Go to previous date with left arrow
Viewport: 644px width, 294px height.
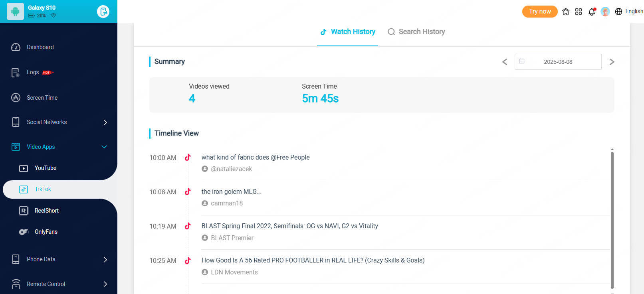tap(505, 62)
